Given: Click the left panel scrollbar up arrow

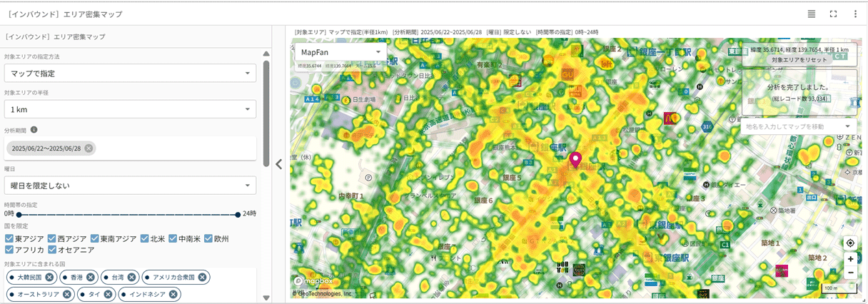Looking at the screenshot, I should click(x=266, y=54).
